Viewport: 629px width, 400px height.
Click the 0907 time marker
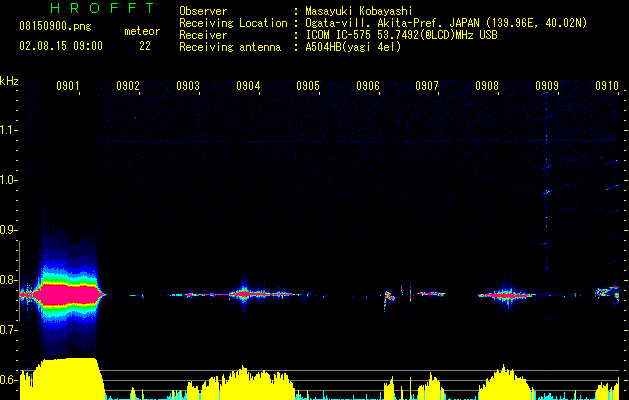(x=427, y=85)
